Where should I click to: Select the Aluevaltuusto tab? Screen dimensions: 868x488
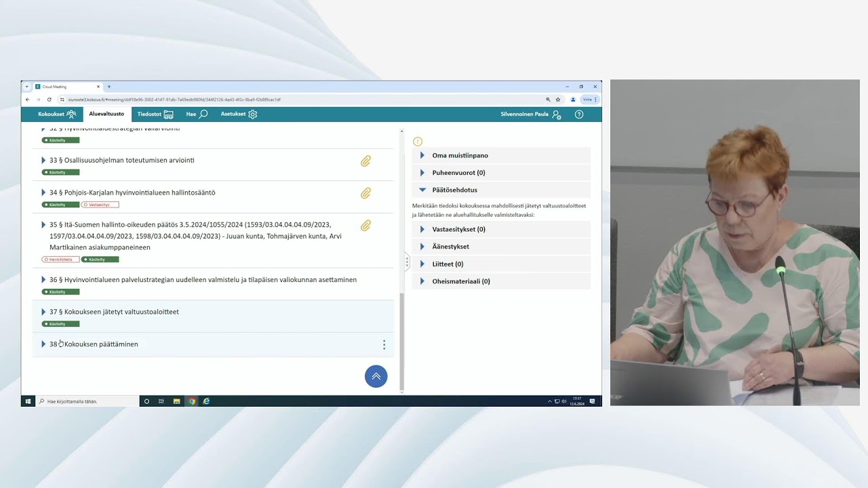[x=106, y=114]
